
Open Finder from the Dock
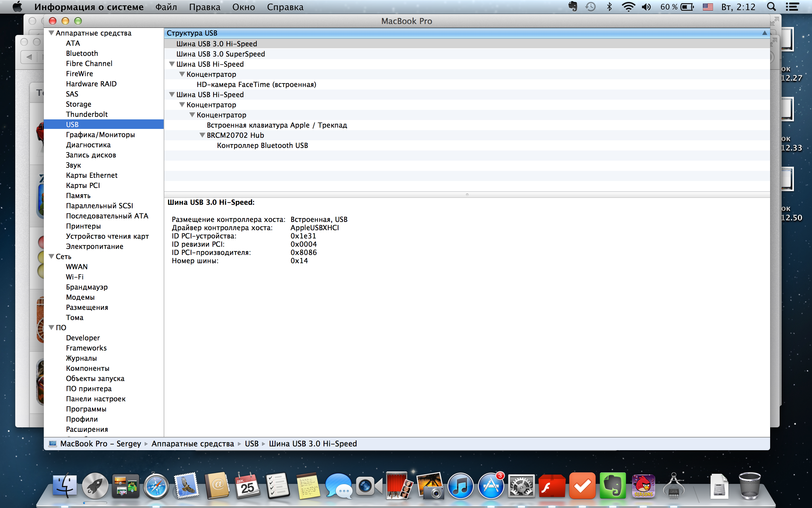[64, 486]
